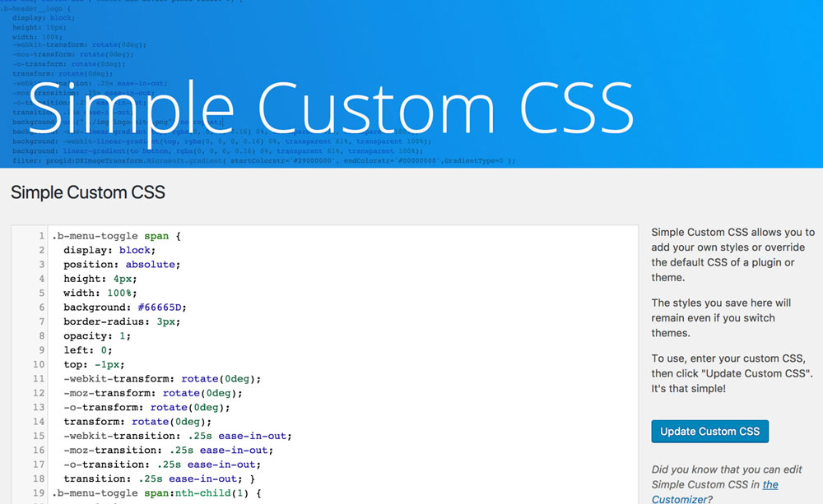The width and height of the screenshot is (823, 504).
Task: Click the italic 'Did you know that' note
Action: point(727,484)
